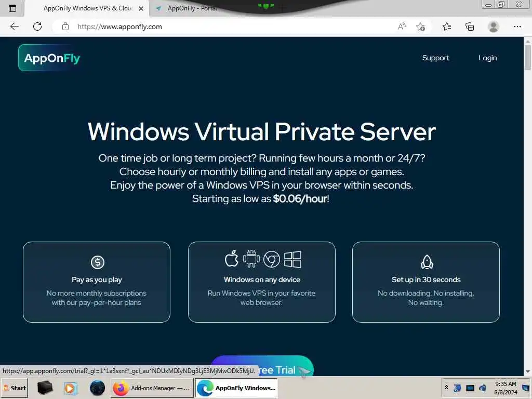The image size is (532, 399).
Task: Click the 'Windows Virtual Private Server' title
Action: 262,131
